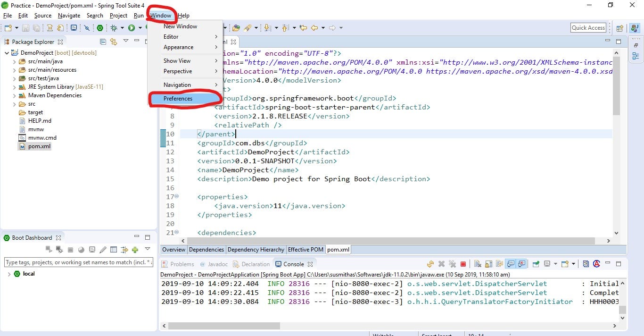Viewport: 644px width, 336px height.
Task: Click the Last Edit Location icon
Action: click(x=303, y=28)
